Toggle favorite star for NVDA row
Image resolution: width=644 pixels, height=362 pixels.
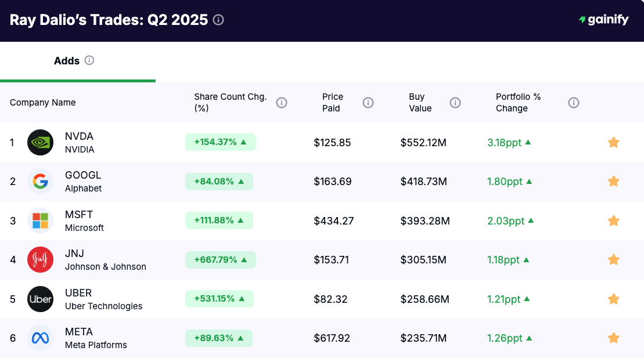[x=614, y=142]
